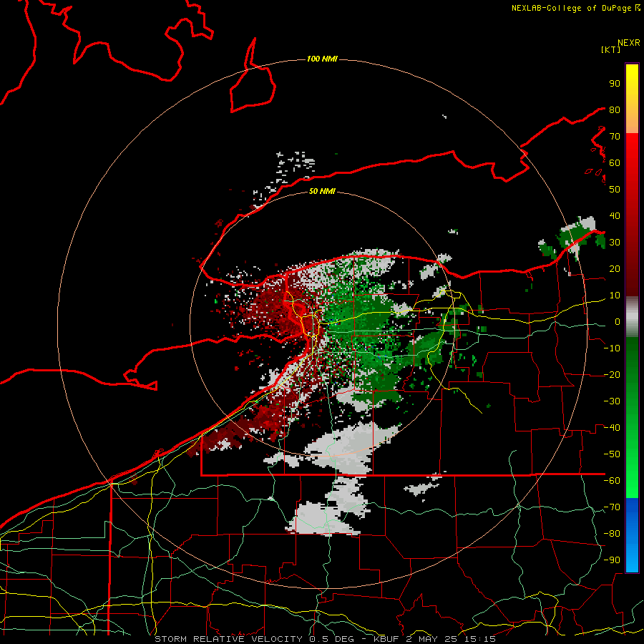Click the "NEXLAB-College of DuPage" header text
This screenshot has width=644, height=644.
(x=572, y=8)
